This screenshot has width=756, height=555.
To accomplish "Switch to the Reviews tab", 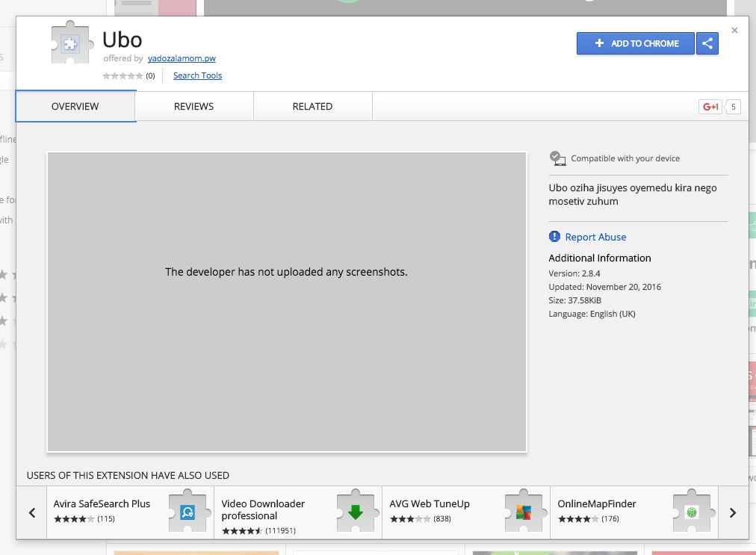I will pos(193,106).
